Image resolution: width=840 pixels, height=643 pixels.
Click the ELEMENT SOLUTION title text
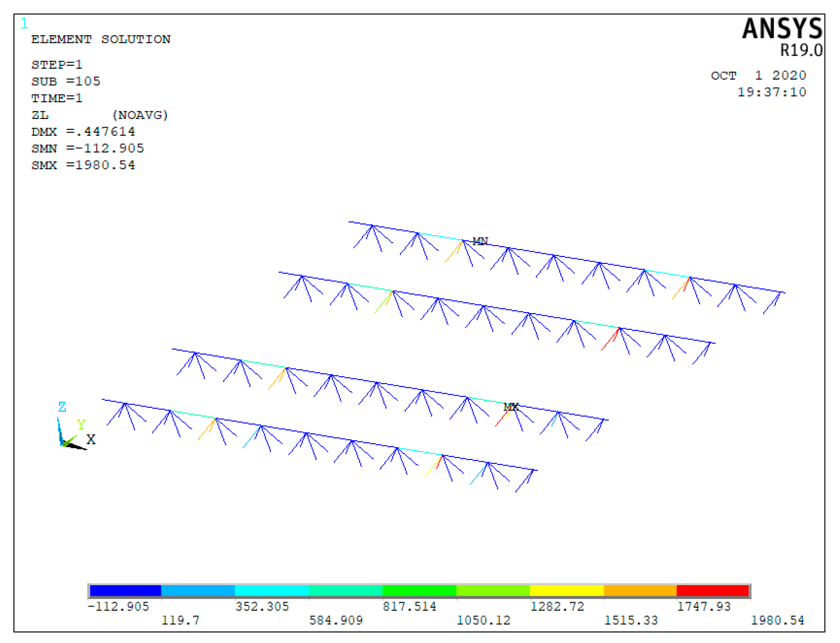(101, 39)
